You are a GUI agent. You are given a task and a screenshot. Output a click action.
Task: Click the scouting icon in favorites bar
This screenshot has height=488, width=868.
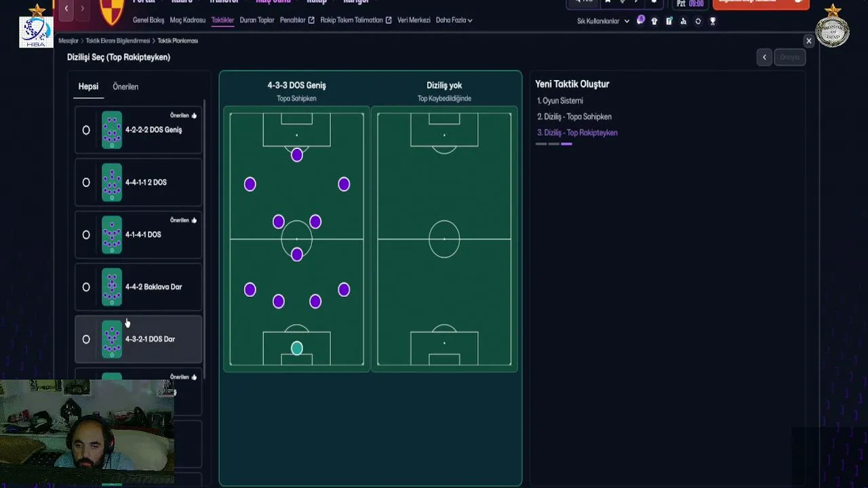[x=683, y=21]
